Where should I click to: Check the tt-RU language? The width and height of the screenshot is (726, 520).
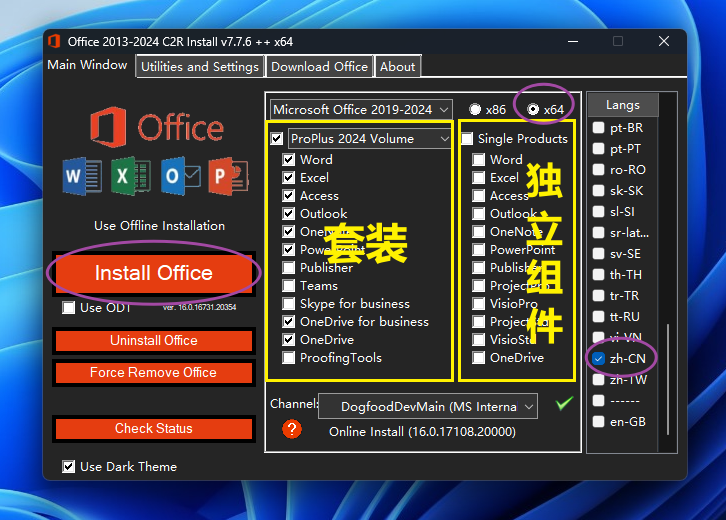click(598, 317)
